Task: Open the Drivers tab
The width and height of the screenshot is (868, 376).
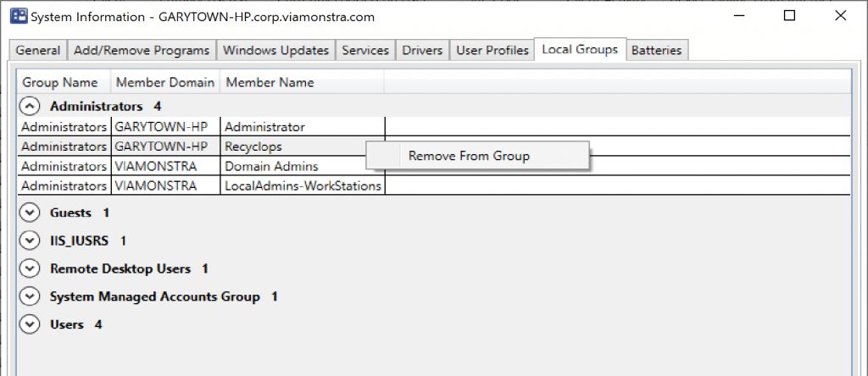Action: click(x=422, y=51)
